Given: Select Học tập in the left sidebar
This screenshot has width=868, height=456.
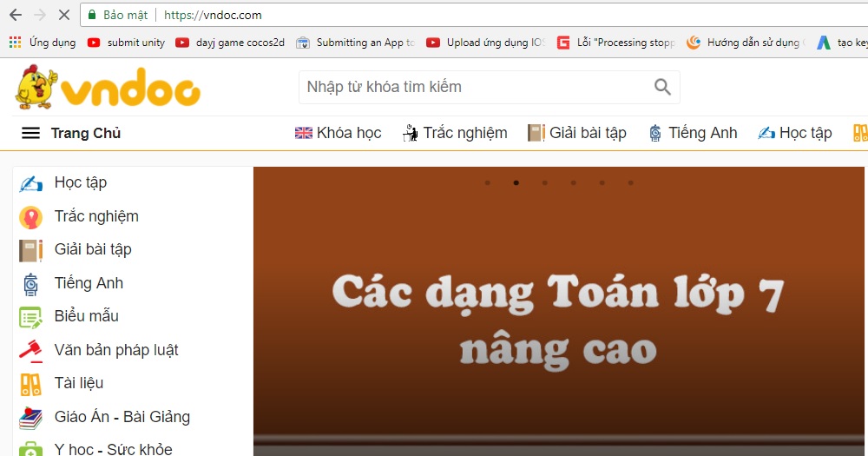Looking at the screenshot, I should [x=80, y=182].
